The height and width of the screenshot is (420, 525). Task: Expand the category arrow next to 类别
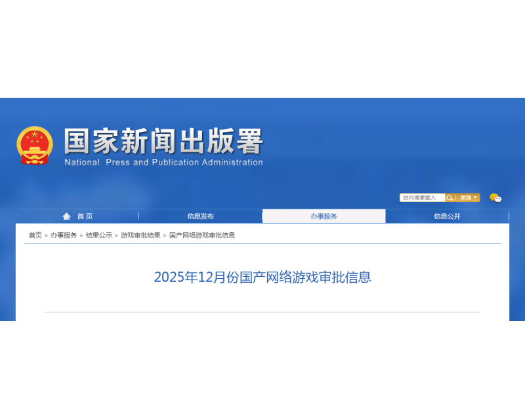click(x=474, y=198)
